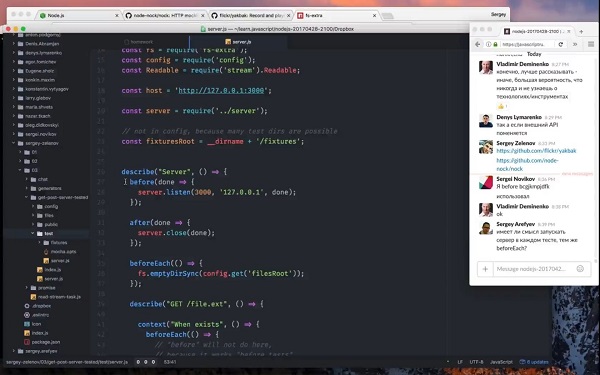Click back arrow in the Slack browser window
This screenshot has width=600, height=375.
477,44
